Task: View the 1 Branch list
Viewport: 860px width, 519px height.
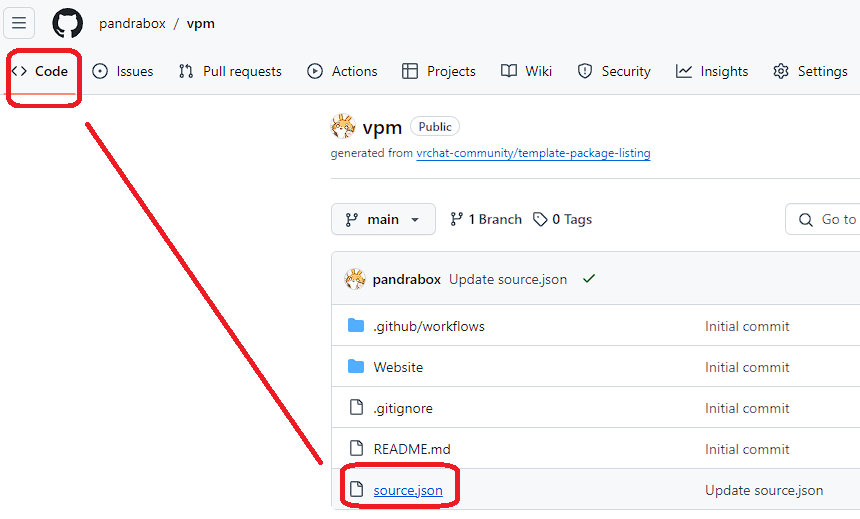Action: click(x=486, y=220)
